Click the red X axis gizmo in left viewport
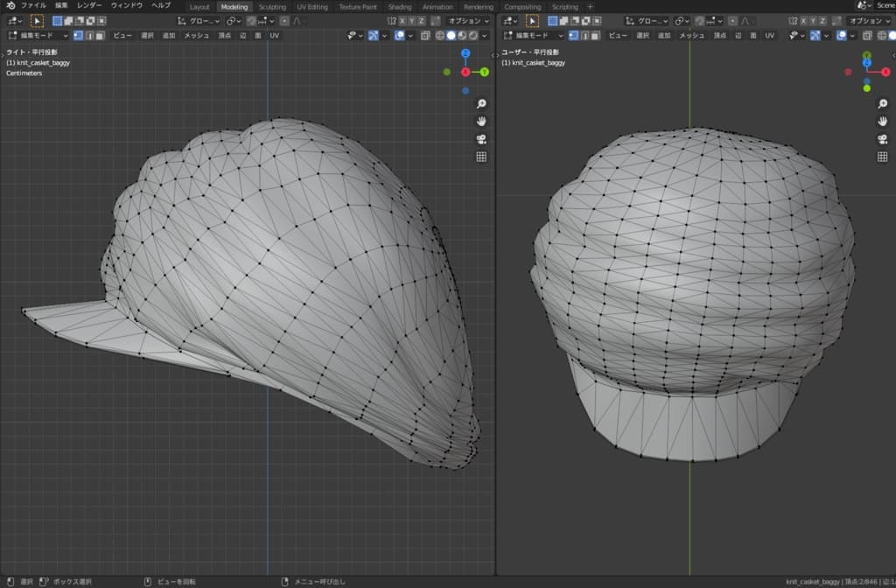 tap(465, 72)
